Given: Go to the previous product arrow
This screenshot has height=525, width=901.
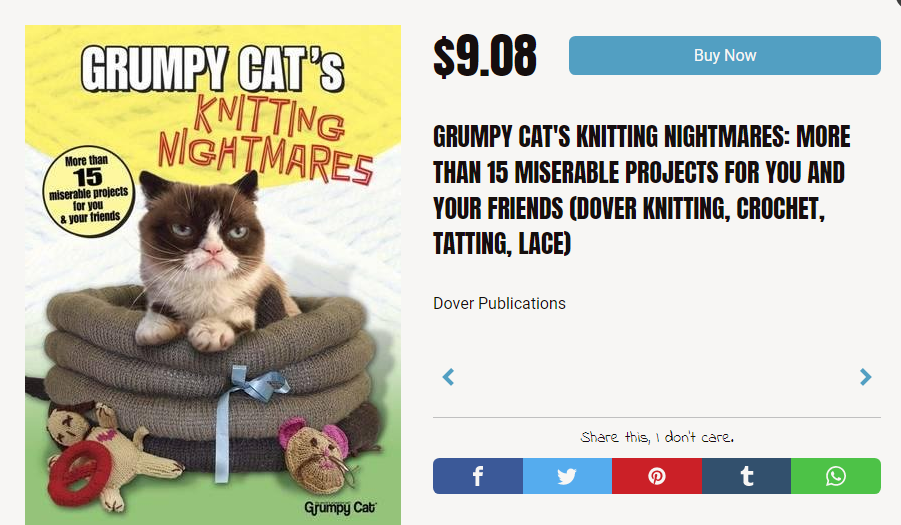Looking at the screenshot, I should point(448,377).
